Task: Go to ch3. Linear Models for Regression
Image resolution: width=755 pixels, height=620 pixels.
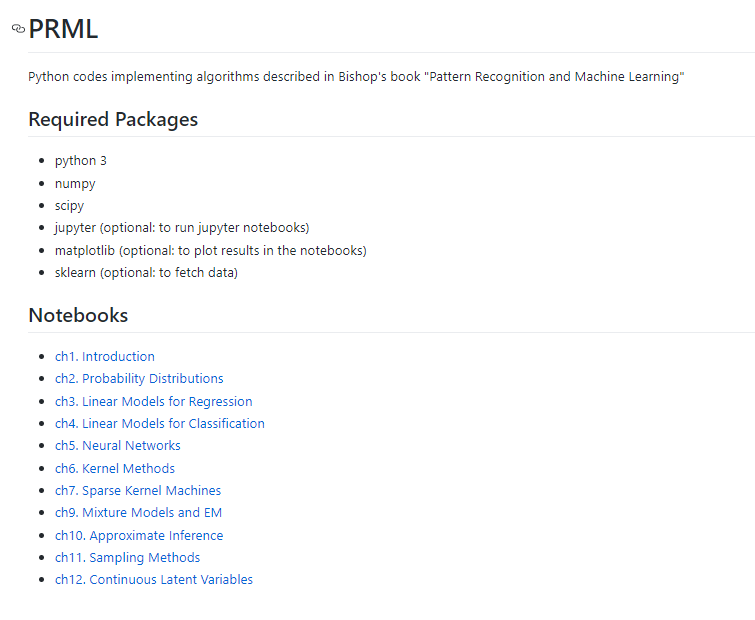Action: coord(153,401)
